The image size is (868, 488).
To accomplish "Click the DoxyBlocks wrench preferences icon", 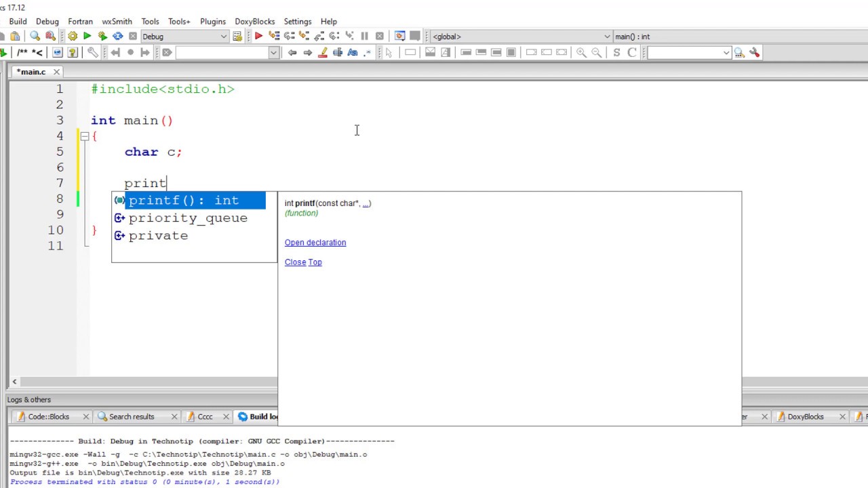I will pyautogui.click(x=93, y=52).
